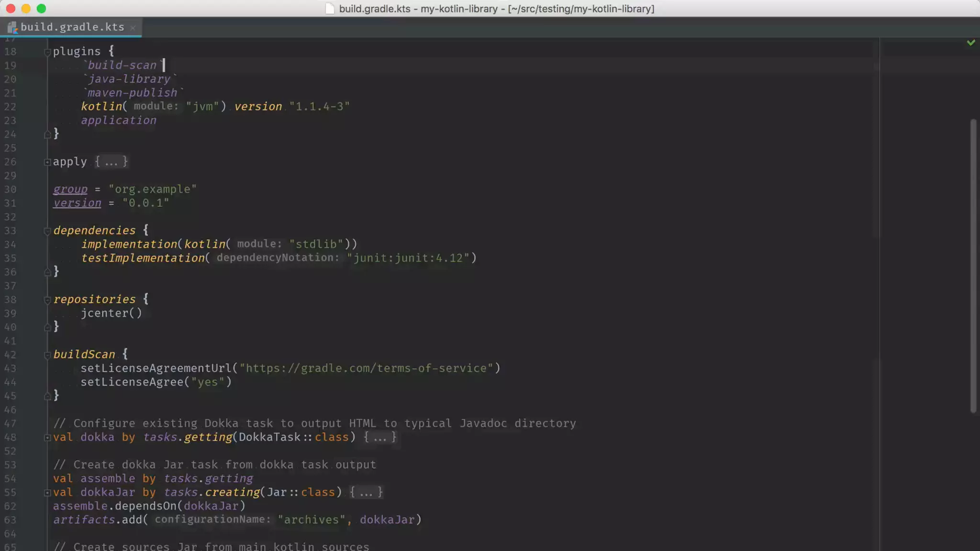Click the green inspection checkmark indicator
Screen dimensions: 980x551
point(971,43)
